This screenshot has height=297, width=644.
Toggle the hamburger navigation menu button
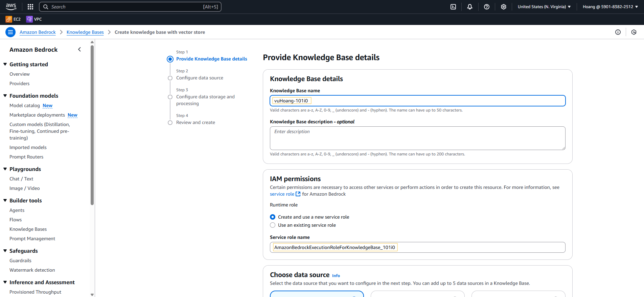(x=10, y=32)
